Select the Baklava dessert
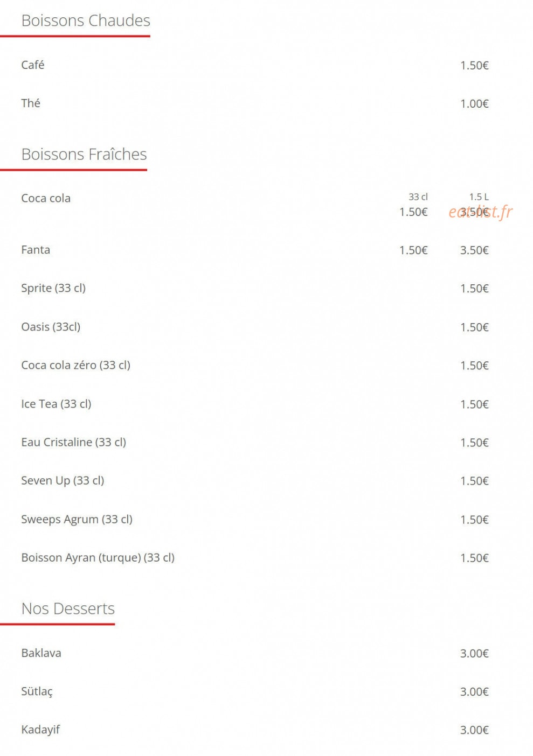The width and height of the screenshot is (533, 756). pos(41,653)
